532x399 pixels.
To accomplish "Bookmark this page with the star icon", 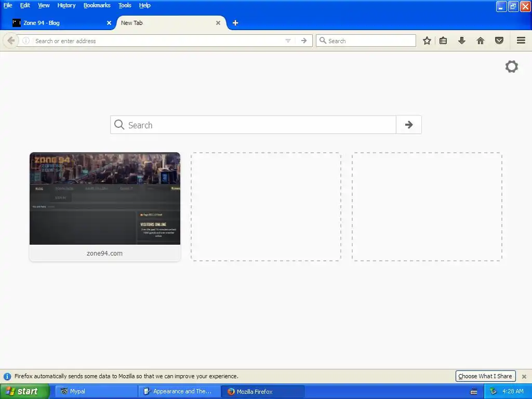I will pyautogui.click(x=427, y=41).
